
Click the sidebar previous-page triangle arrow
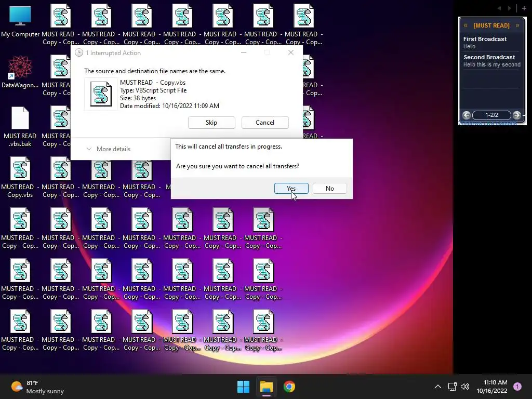pos(499,8)
